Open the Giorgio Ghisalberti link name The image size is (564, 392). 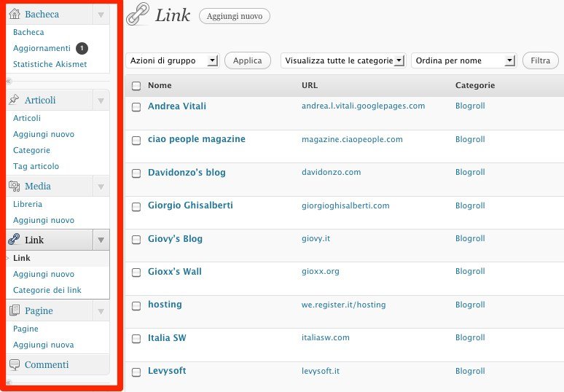coord(190,205)
